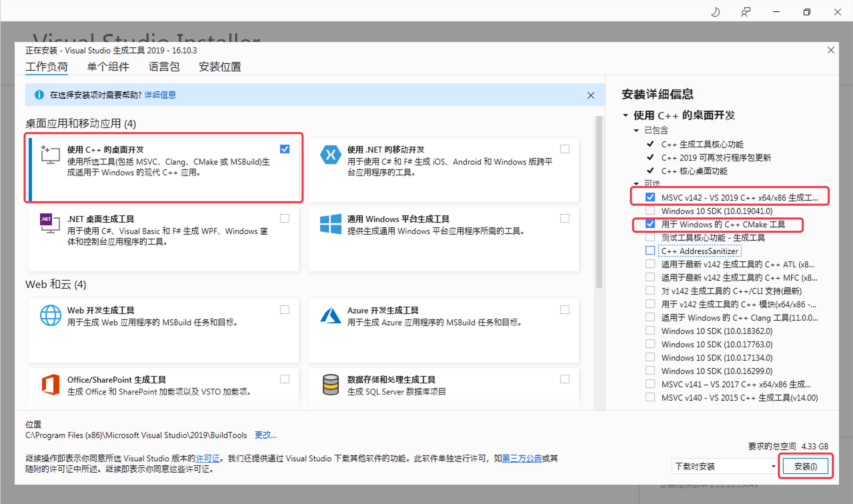The width and height of the screenshot is (853, 504).
Task: Uncheck MSVC v142 VS 2019 生成工具
Action: click(x=650, y=196)
